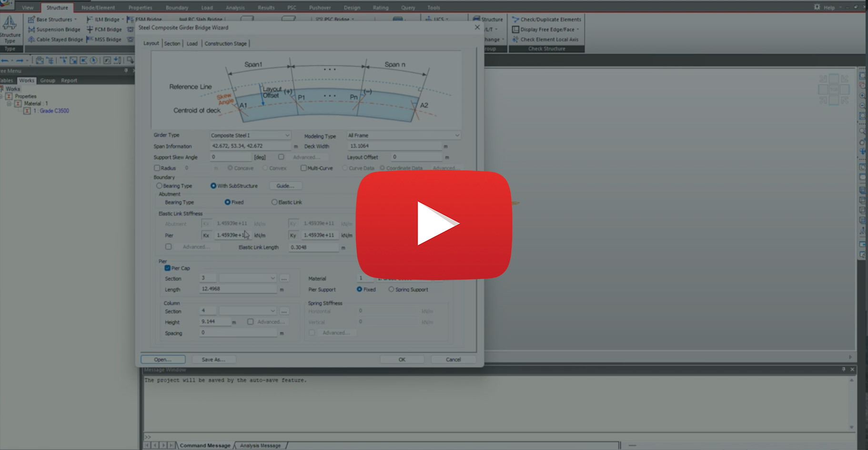Open the Node/Element ribbon tab
This screenshot has height=450, width=868.
(x=98, y=8)
